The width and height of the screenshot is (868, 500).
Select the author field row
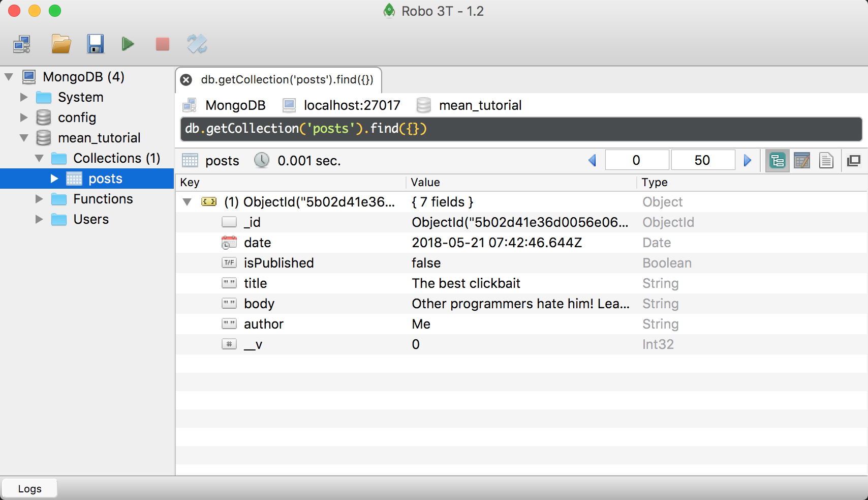click(521, 324)
